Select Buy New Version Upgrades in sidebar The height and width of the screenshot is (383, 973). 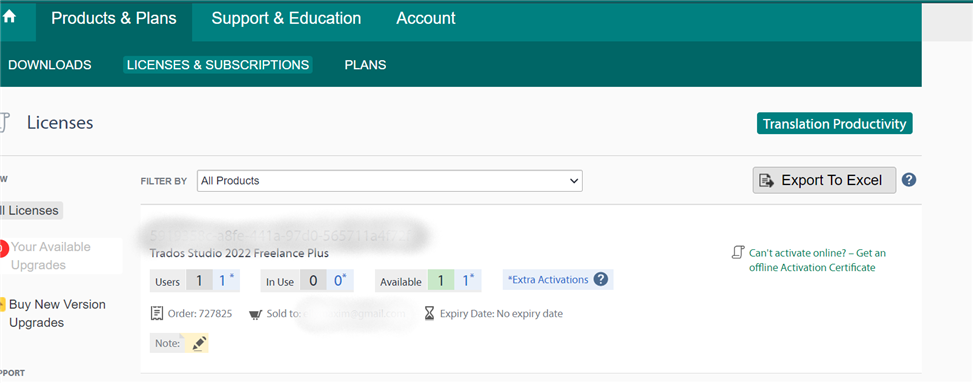[x=57, y=313]
